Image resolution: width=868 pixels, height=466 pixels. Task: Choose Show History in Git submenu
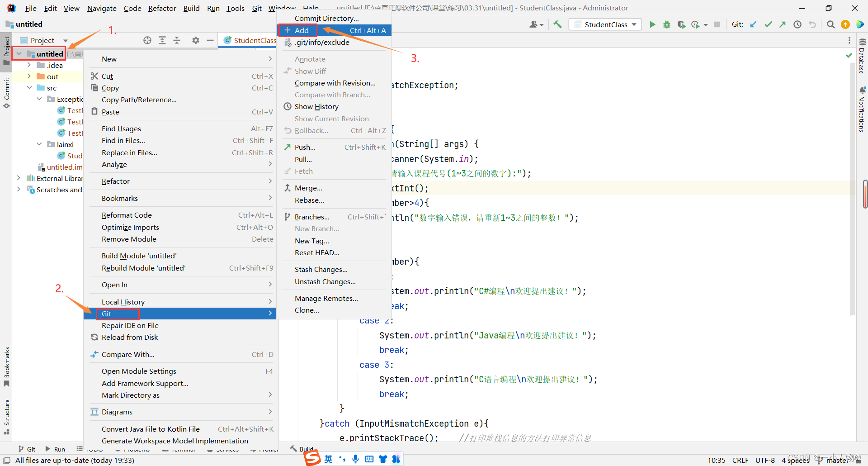334,107
